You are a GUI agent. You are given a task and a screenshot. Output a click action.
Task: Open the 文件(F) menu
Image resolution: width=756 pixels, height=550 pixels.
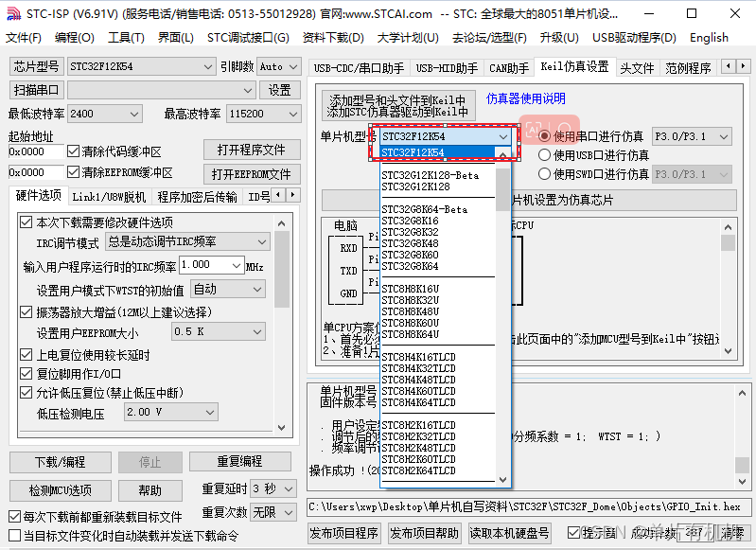coord(23,38)
